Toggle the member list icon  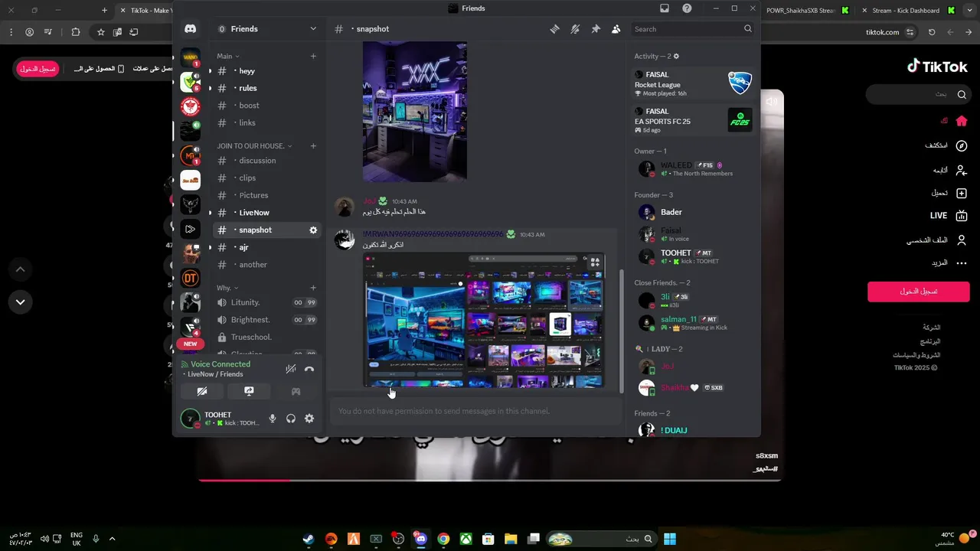[x=616, y=29]
